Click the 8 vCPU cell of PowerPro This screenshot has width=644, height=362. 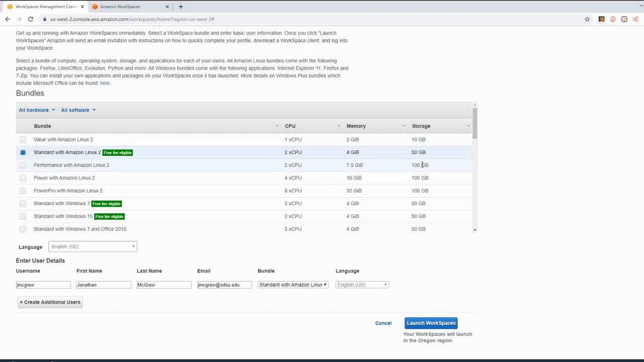[293, 191]
